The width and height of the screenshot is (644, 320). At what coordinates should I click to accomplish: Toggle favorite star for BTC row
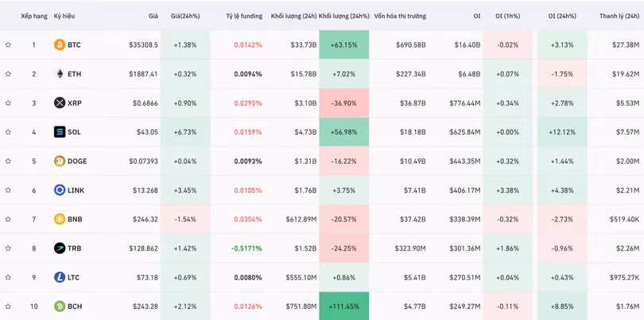[8, 45]
